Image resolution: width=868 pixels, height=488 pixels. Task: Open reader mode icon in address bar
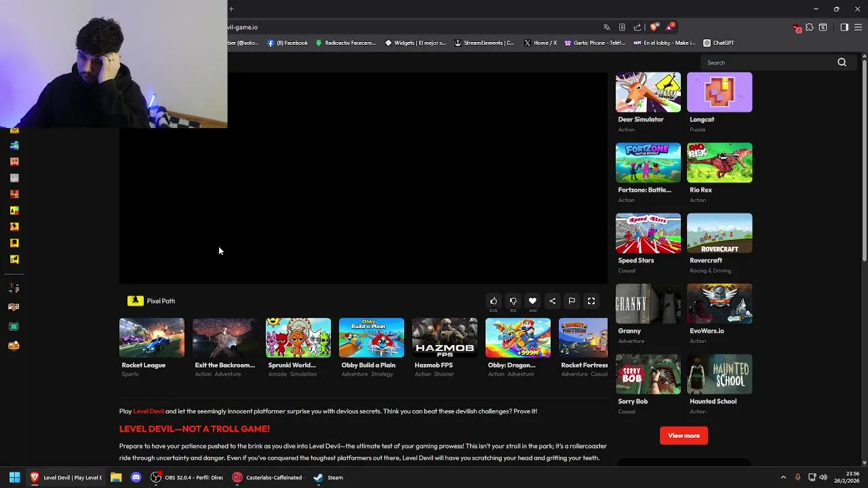point(622,27)
